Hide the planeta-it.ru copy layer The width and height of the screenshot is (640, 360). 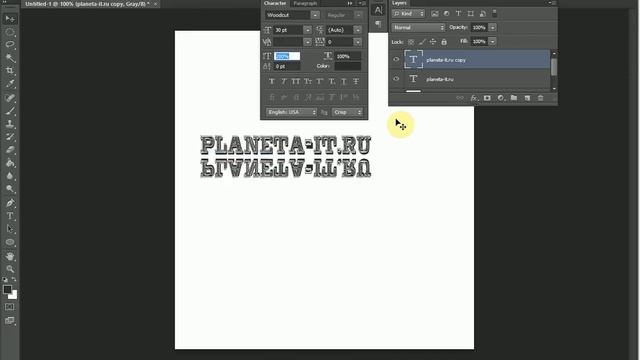pos(396,60)
